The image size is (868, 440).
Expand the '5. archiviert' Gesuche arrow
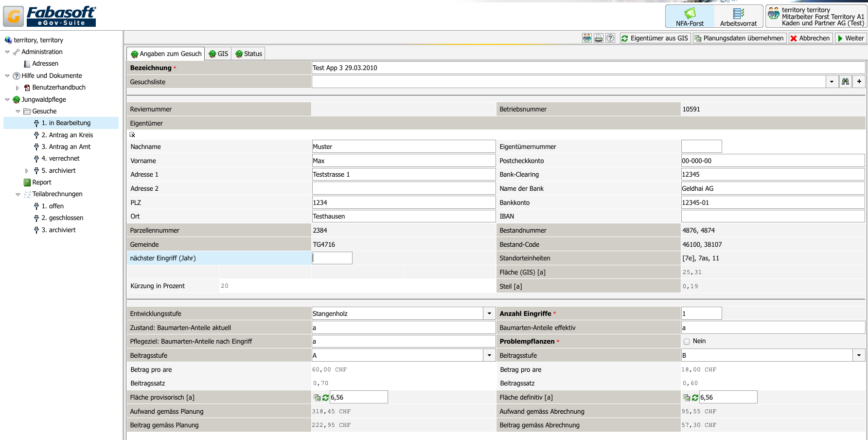[27, 171]
